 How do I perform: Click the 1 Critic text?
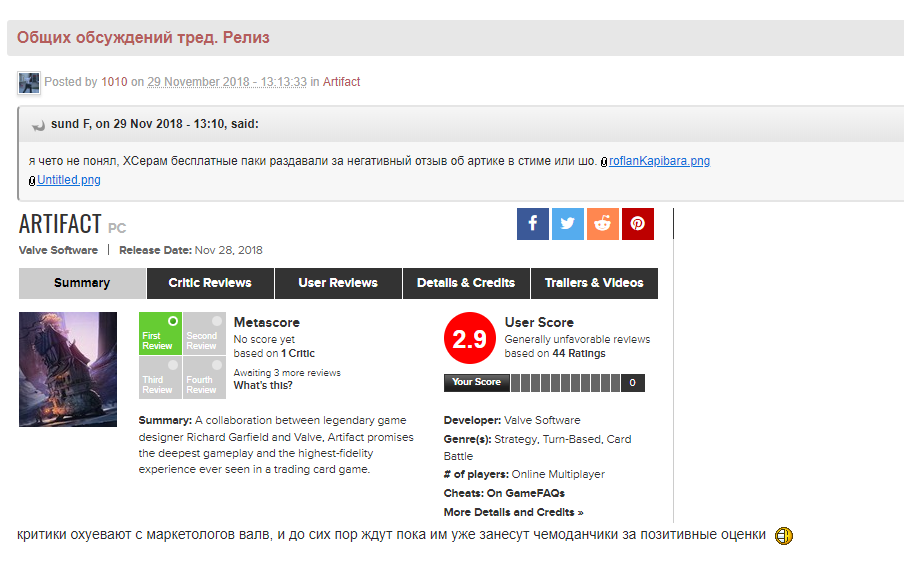coord(298,353)
